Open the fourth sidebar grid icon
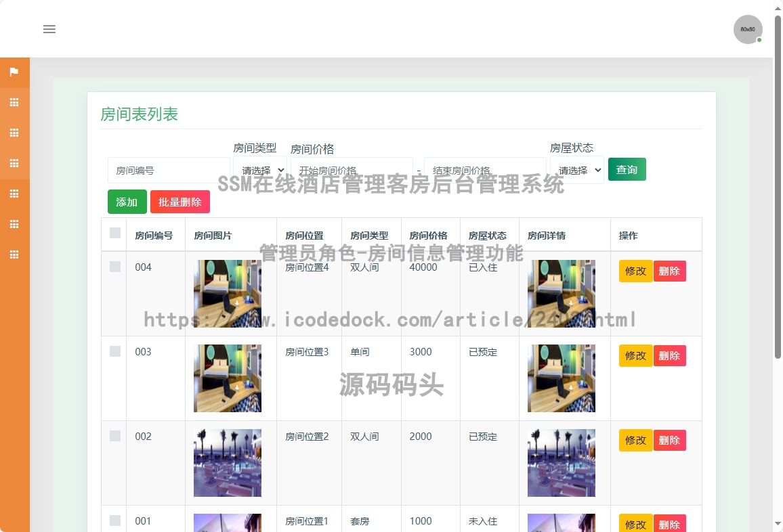The height and width of the screenshot is (532, 783). click(x=14, y=194)
